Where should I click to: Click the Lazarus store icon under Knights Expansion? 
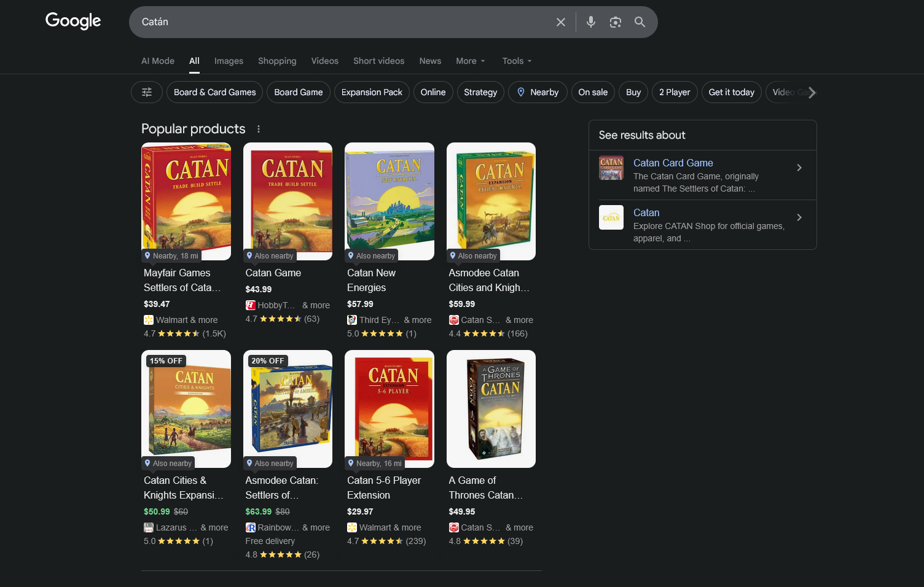point(149,527)
